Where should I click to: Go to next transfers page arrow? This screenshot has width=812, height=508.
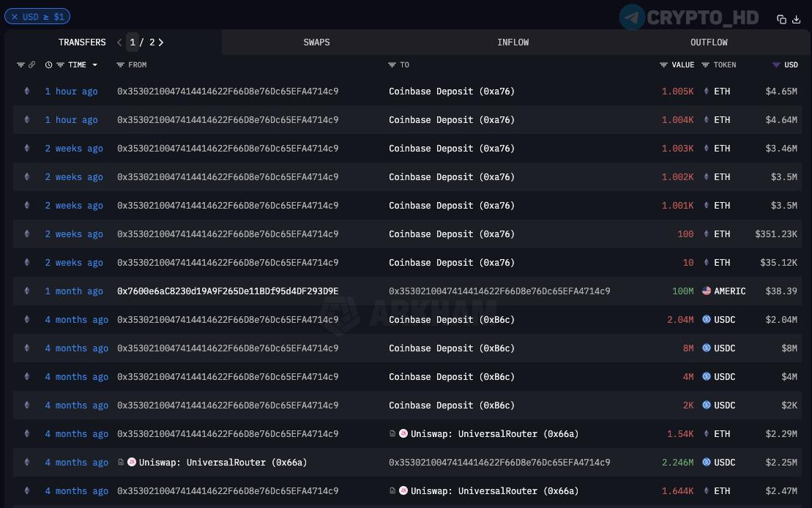tap(161, 42)
